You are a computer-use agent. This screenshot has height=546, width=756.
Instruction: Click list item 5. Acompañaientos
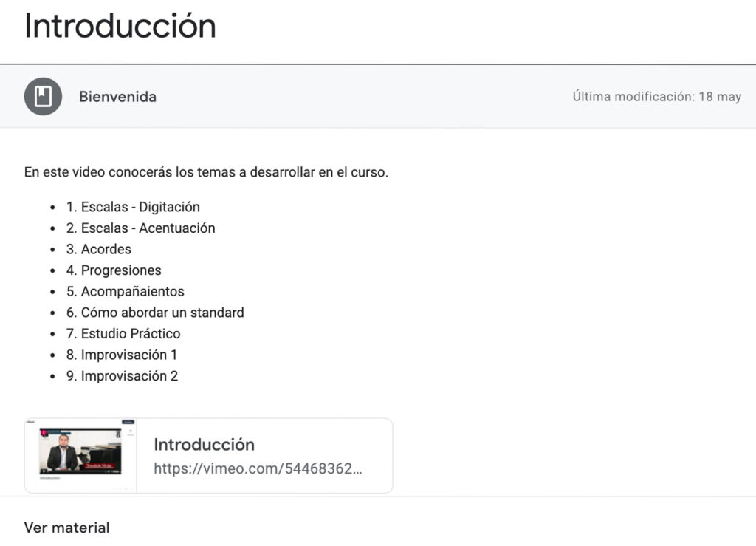pyautogui.click(x=126, y=291)
